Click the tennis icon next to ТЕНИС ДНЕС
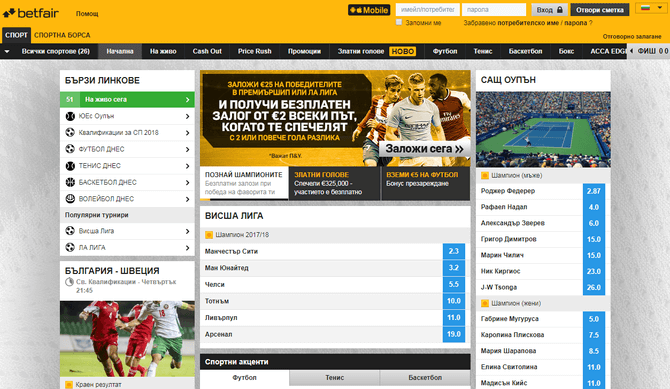670x389 pixels. point(70,166)
